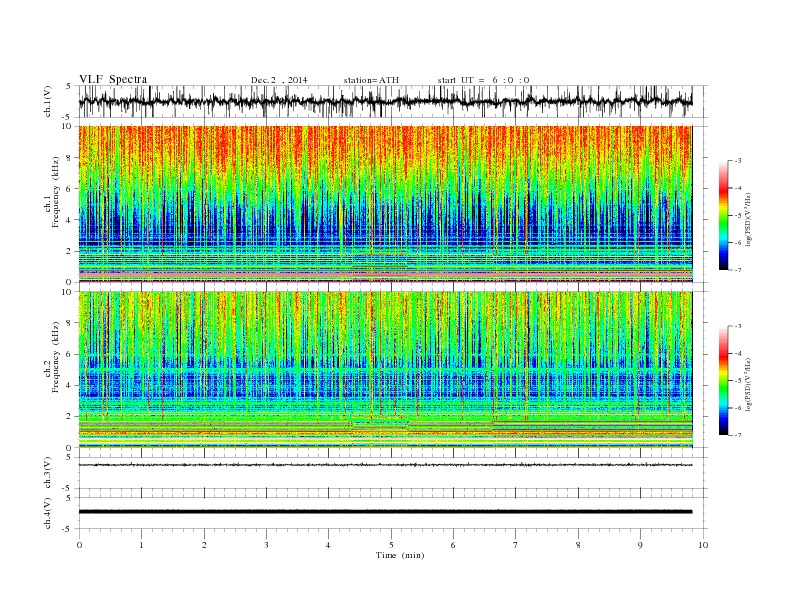Click time axis tick label "1"

(x=141, y=545)
